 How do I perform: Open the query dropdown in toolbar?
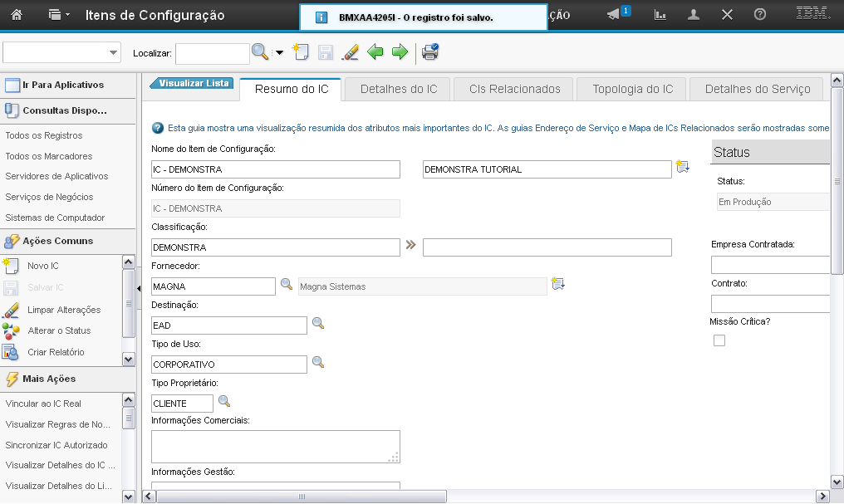pos(62,52)
